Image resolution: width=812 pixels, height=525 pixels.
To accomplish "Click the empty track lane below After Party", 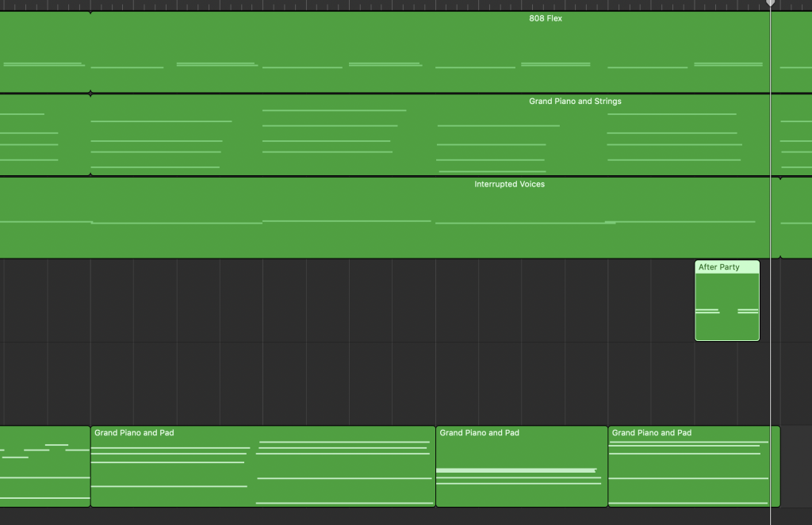I will click(x=396, y=383).
